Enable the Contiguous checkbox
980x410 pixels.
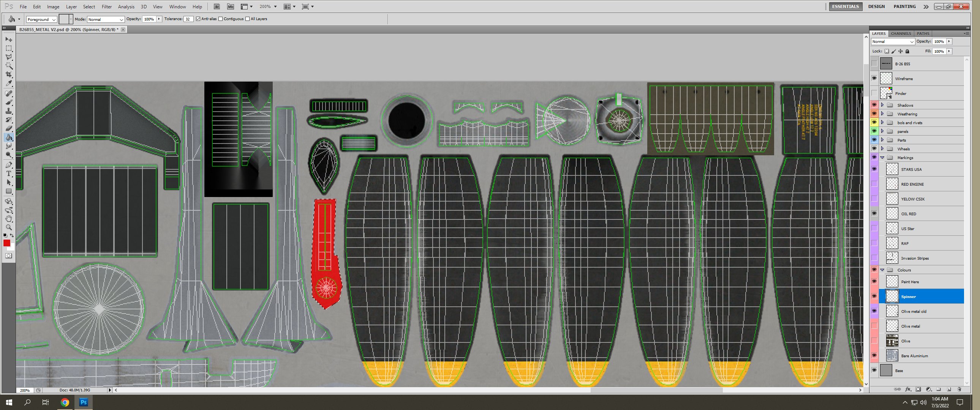click(x=221, y=19)
